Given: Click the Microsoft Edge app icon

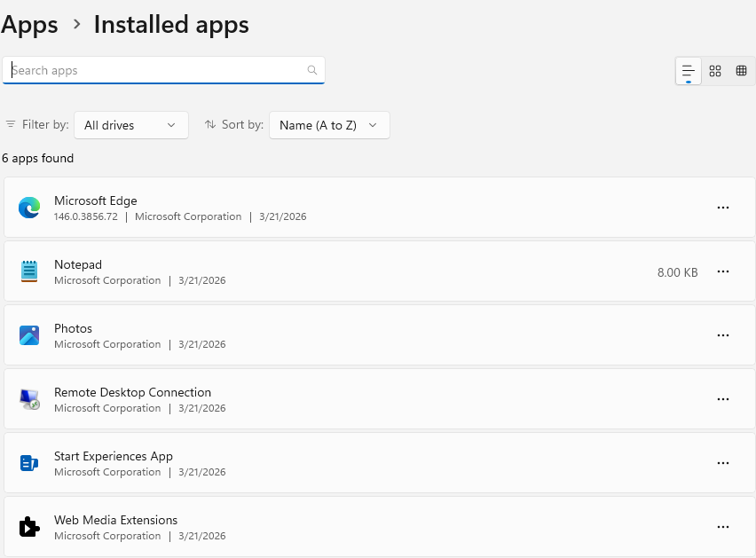Looking at the screenshot, I should point(29,208).
